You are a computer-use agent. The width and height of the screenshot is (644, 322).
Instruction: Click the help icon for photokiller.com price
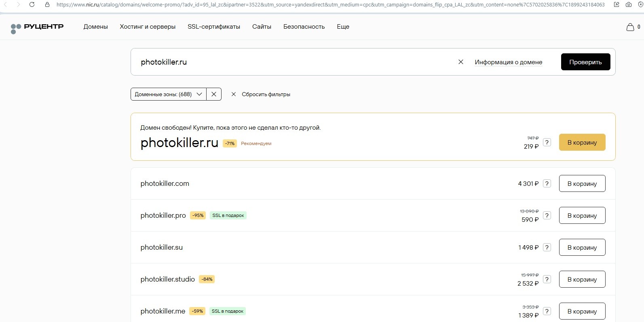tap(547, 183)
